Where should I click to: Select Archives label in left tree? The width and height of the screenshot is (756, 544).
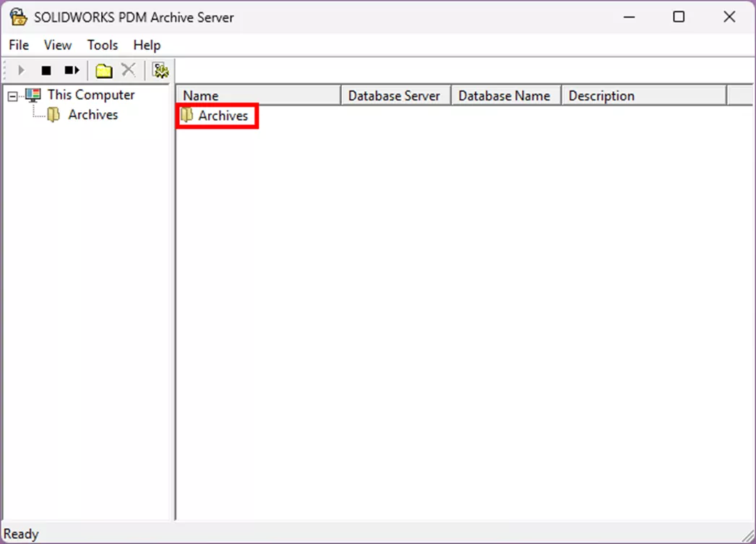93,115
